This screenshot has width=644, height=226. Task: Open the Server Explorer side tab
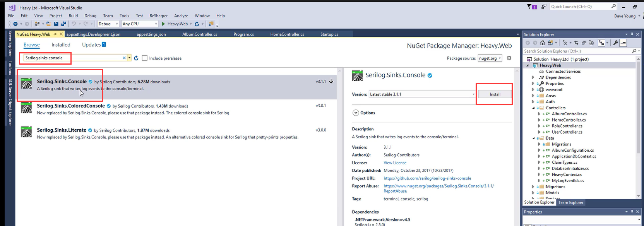(x=10, y=43)
